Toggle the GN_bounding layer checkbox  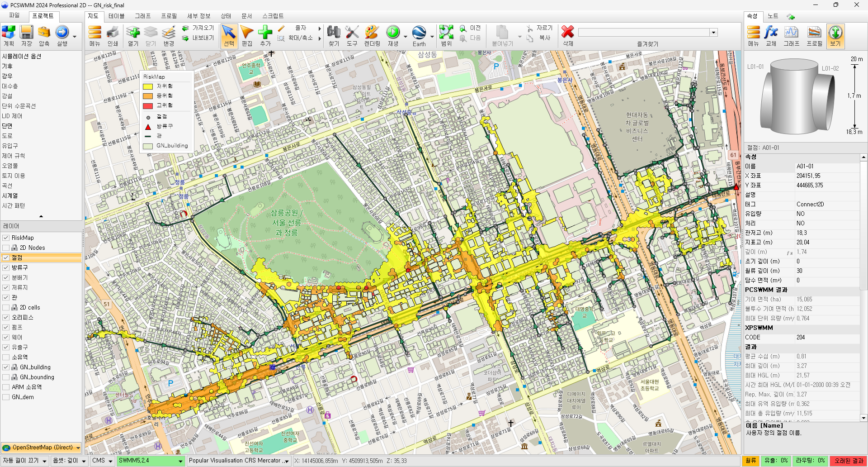pyautogui.click(x=6, y=377)
